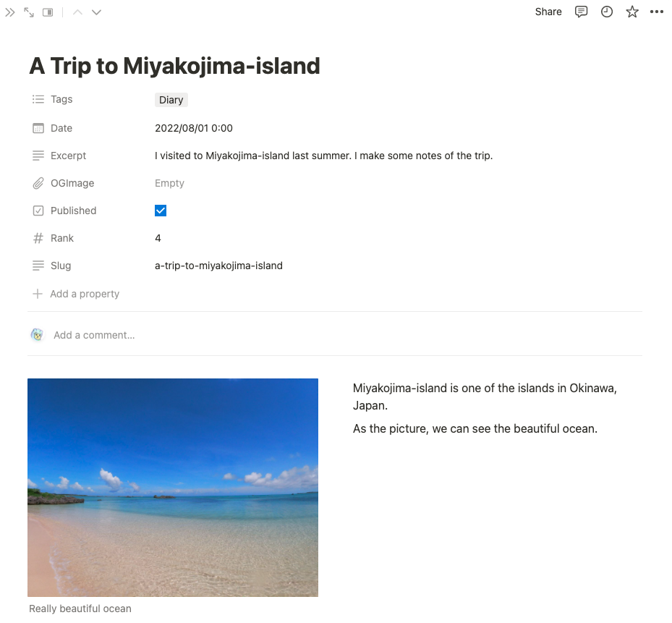This screenshot has width=672, height=623.
Task: Open the Rank property label
Action: [62, 238]
